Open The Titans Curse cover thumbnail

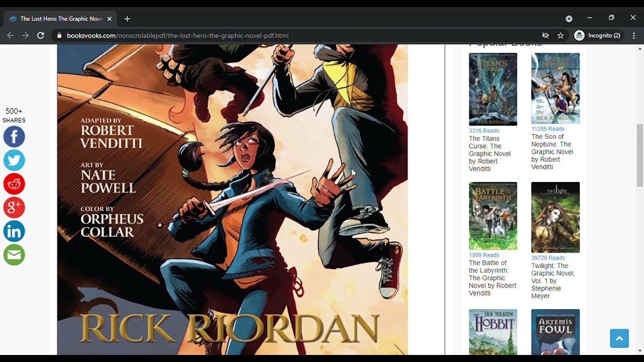pos(493,89)
